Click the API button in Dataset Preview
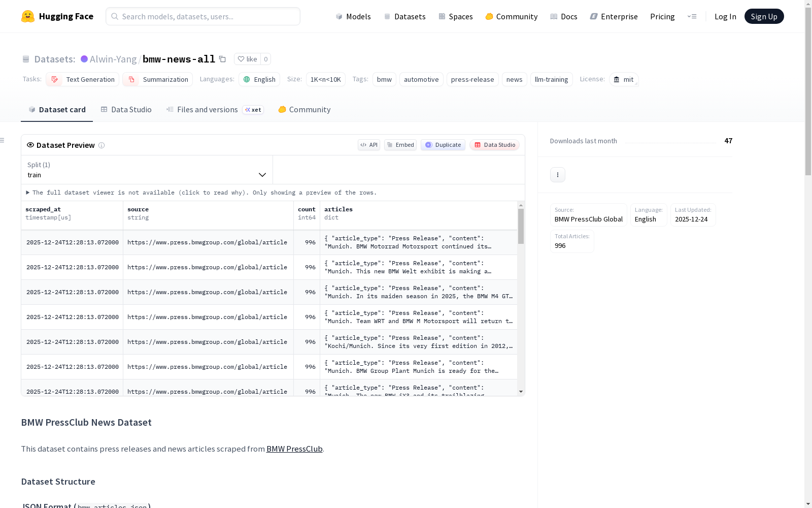Viewport: 812px width, 508px height. (x=369, y=145)
